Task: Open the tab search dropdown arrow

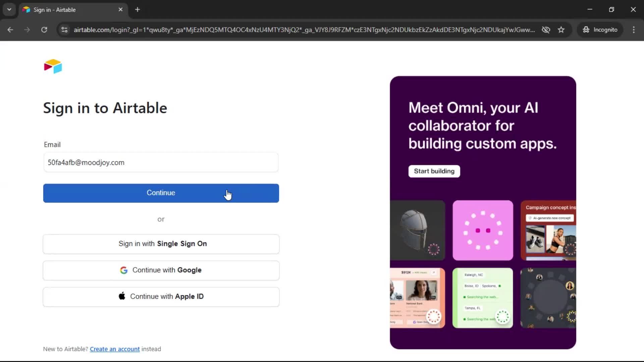Action: [9, 9]
